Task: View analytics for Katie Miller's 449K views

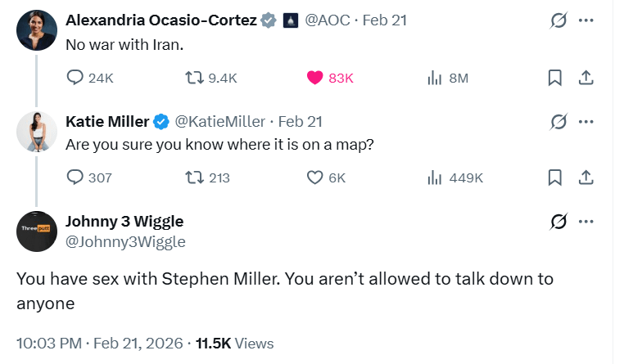Action: (435, 178)
